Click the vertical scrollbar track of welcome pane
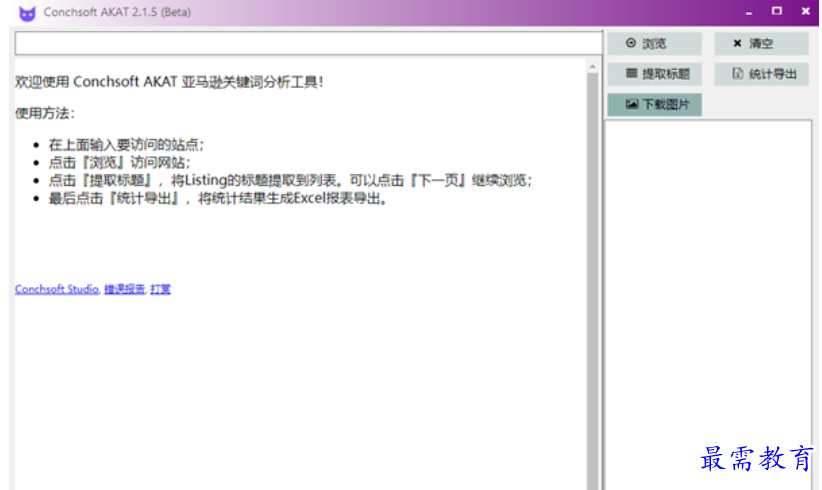 tap(592, 281)
